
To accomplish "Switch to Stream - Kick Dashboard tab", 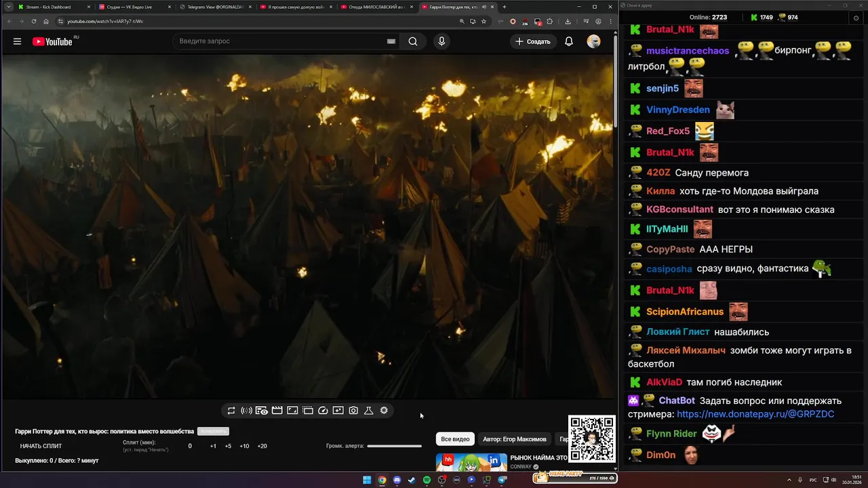I will (54, 7).
